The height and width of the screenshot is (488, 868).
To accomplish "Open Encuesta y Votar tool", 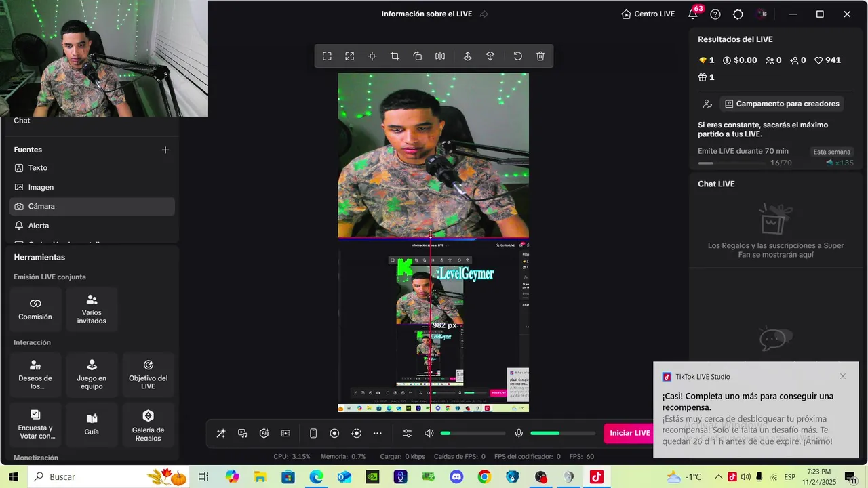I will (35, 425).
